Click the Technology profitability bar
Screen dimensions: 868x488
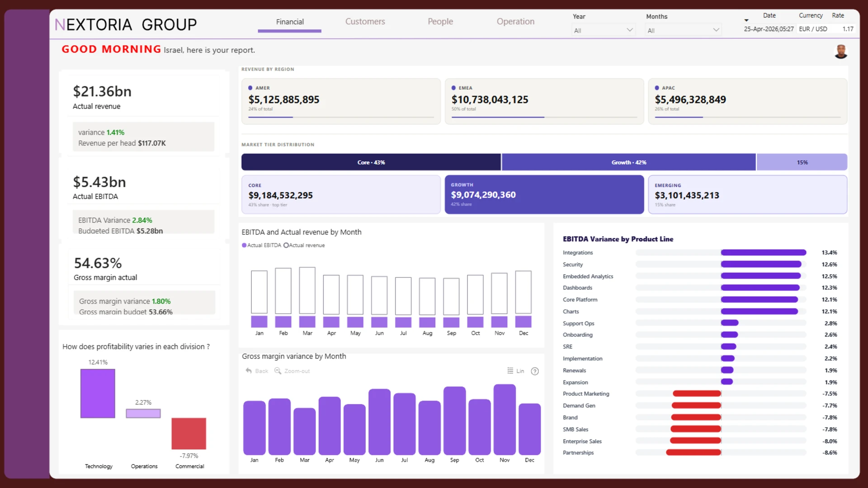(x=98, y=394)
